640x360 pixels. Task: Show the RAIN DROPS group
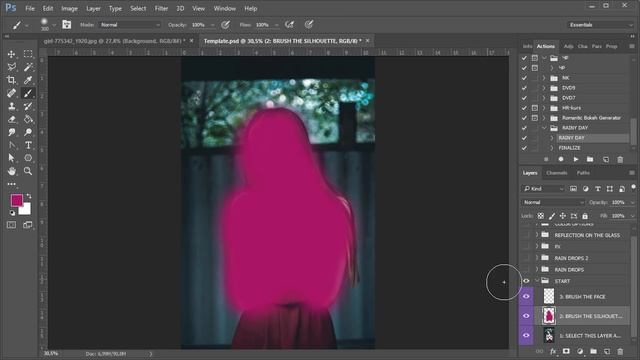(x=526, y=269)
